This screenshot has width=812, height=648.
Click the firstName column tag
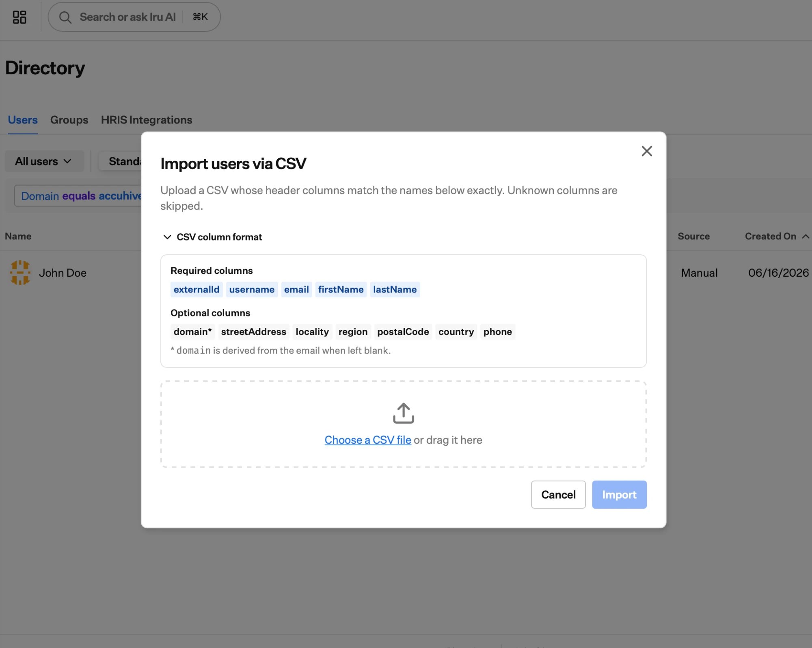click(341, 290)
